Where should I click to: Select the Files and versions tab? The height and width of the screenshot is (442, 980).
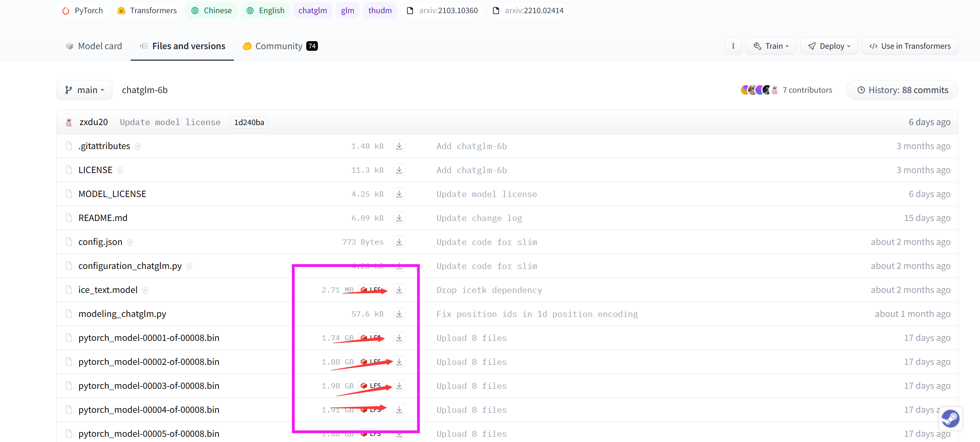click(182, 46)
